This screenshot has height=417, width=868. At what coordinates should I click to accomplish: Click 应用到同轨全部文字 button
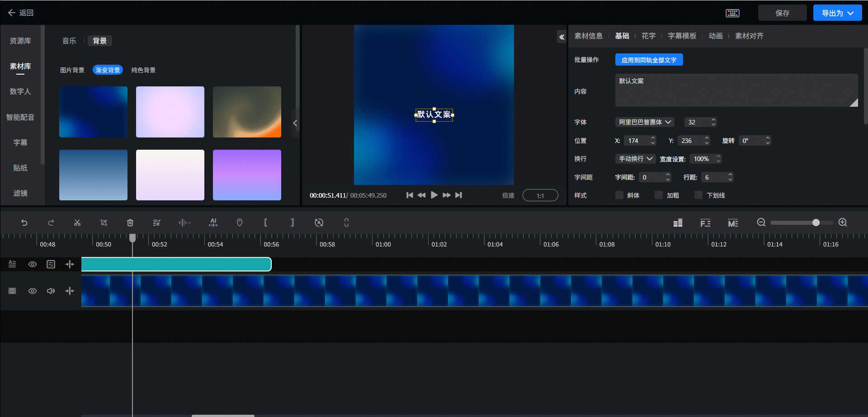649,60
